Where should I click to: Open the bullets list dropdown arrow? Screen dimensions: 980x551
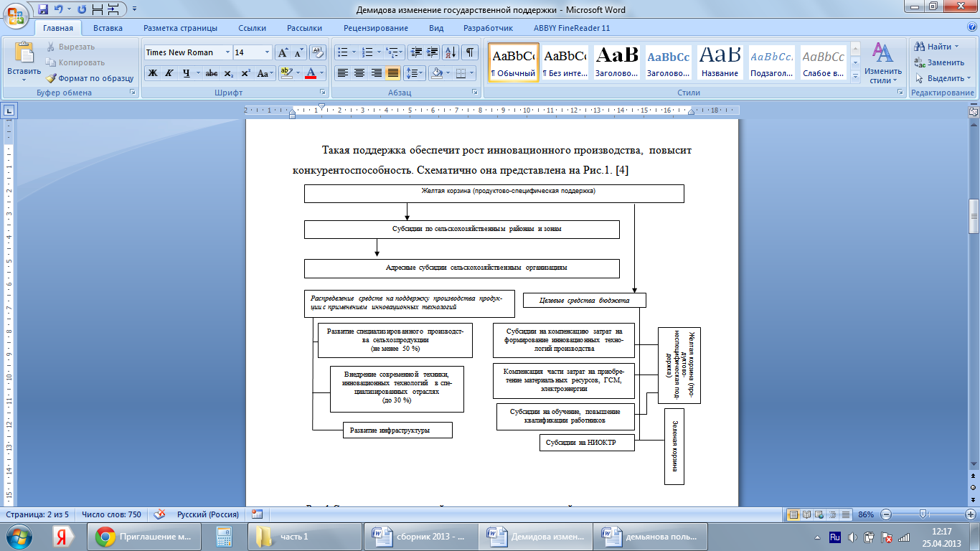pyautogui.click(x=354, y=52)
